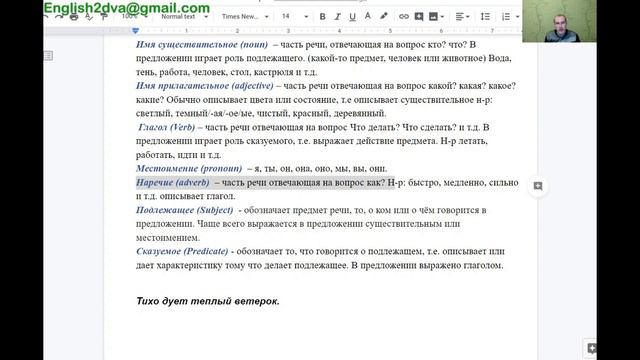Toggle Underline formatting

click(352, 17)
